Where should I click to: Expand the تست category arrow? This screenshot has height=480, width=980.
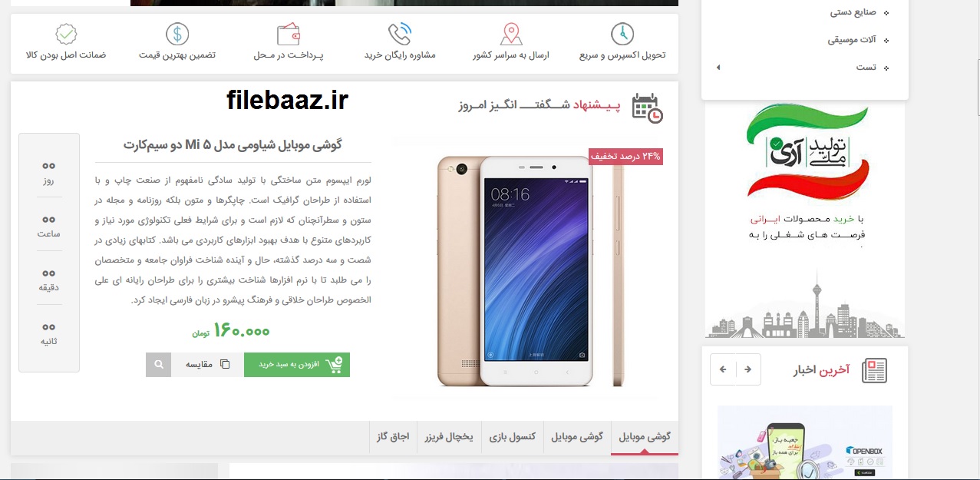tap(718, 68)
